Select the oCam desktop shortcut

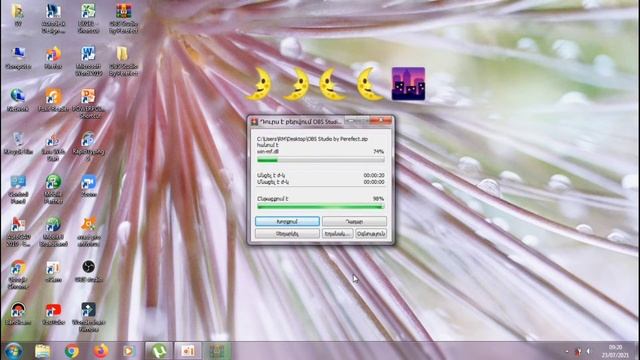click(53, 271)
